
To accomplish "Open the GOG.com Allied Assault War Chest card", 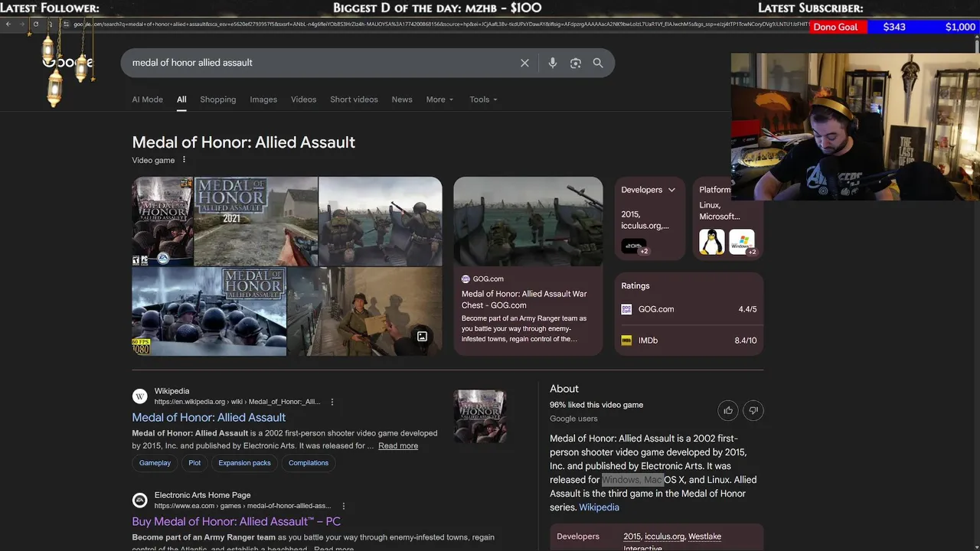I will click(x=528, y=266).
